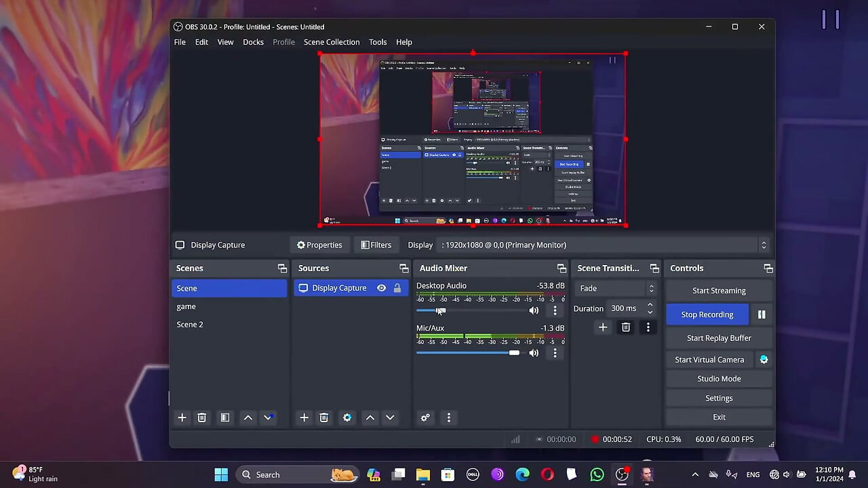Remove selected scene with trash icon

(201, 418)
